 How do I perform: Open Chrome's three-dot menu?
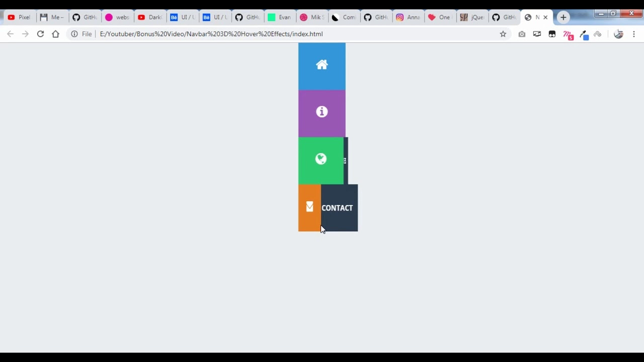634,34
